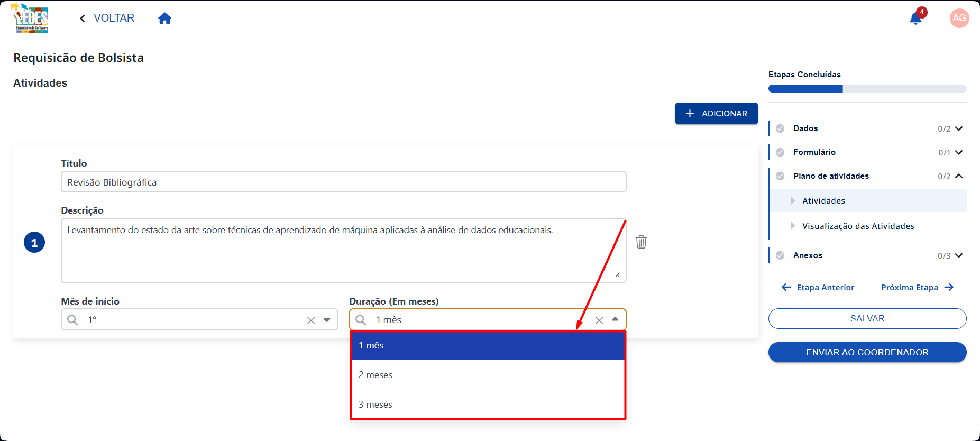
Task: Click the activity number 1 badge
Action: point(34,242)
